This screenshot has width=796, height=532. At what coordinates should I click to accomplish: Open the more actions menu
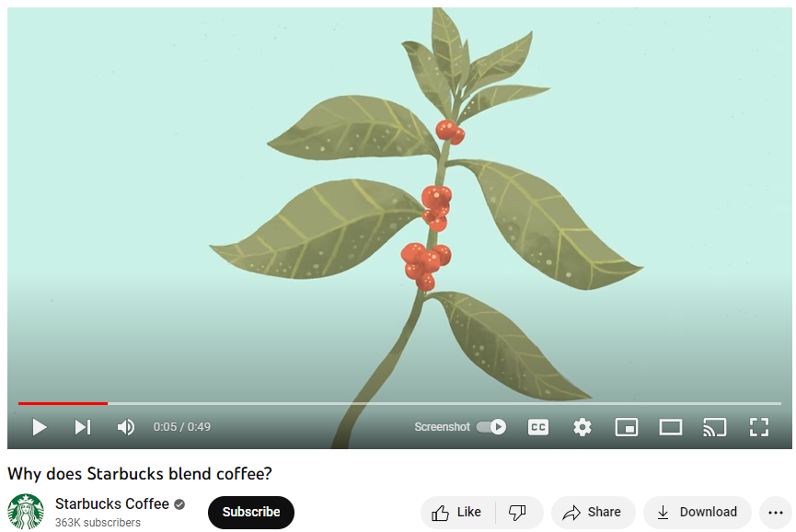(776, 512)
